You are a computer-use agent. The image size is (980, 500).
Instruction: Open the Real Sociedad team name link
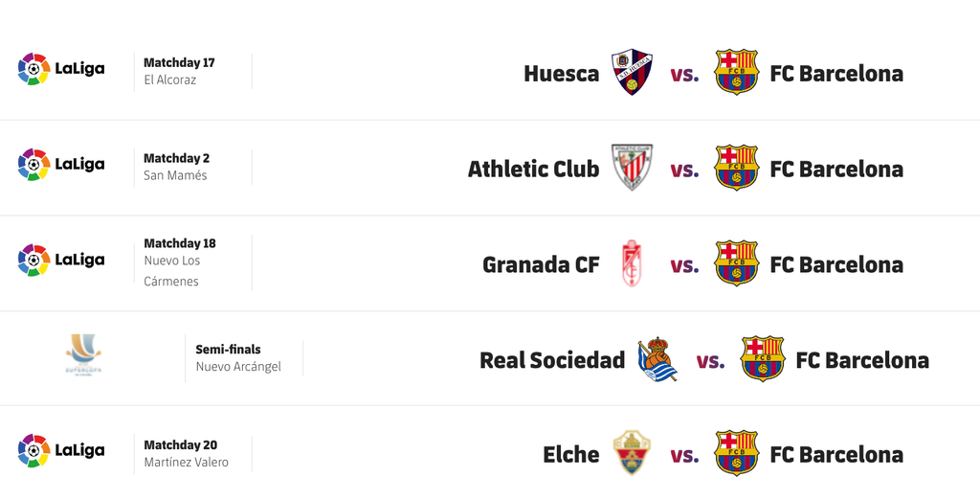(x=552, y=361)
